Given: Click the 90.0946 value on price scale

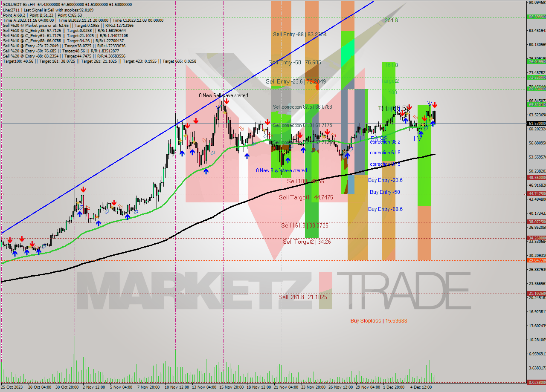Looking at the screenshot, I should (537, 3).
